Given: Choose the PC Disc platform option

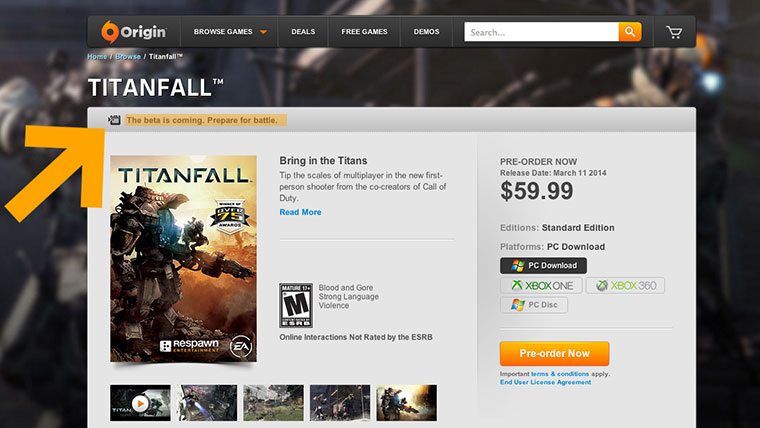Looking at the screenshot, I should tap(534, 305).
